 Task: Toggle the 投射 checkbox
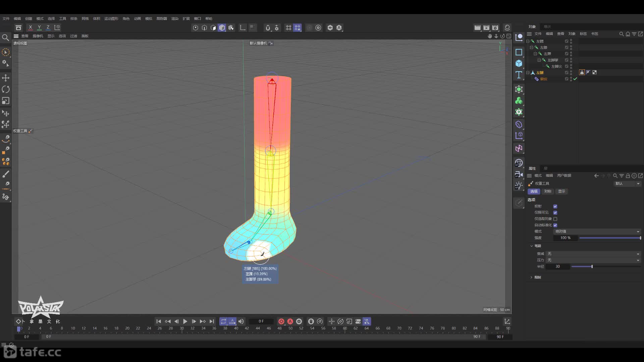555,206
